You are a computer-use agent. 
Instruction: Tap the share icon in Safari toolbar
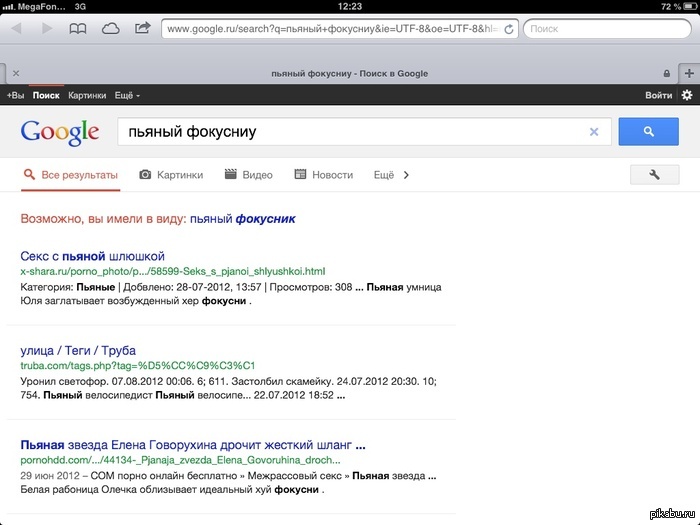point(142,28)
